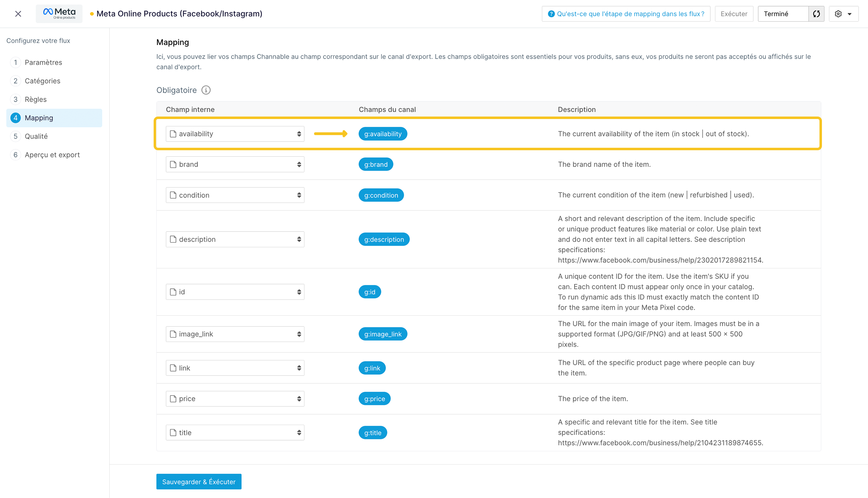
Task: Click the g:image_link channel field tag
Action: coord(382,334)
